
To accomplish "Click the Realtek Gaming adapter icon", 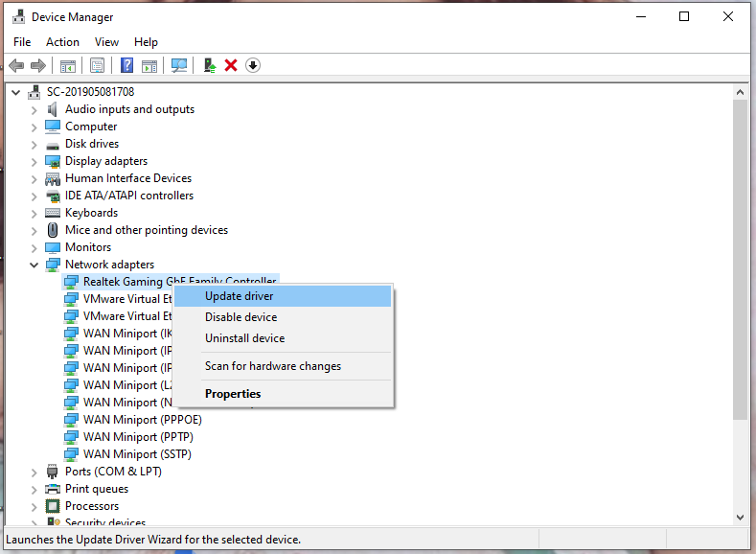I will [x=71, y=282].
